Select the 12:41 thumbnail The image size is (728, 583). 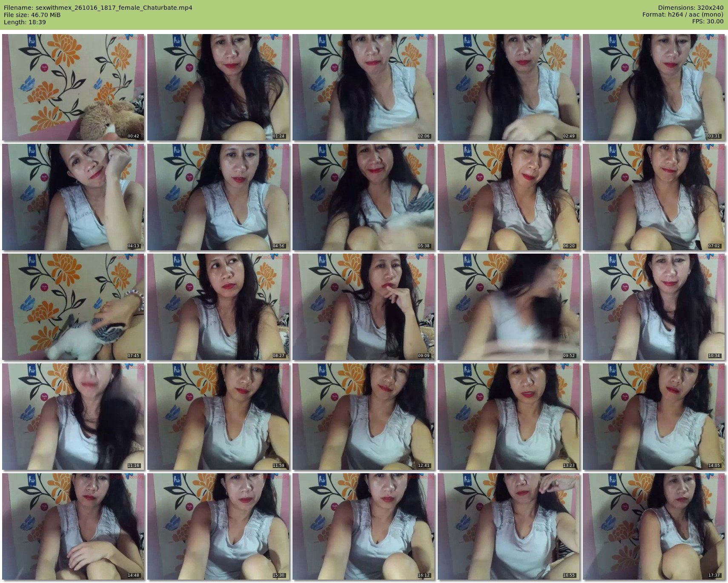(363, 417)
